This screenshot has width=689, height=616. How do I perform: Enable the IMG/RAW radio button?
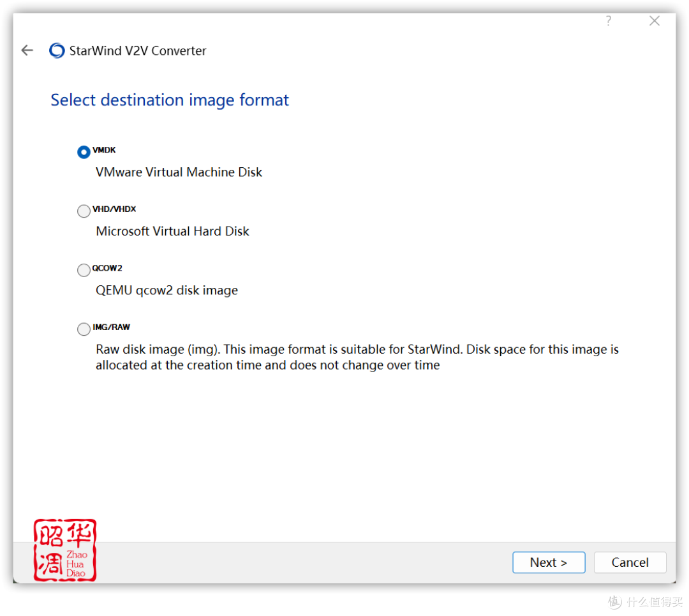(84, 329)
